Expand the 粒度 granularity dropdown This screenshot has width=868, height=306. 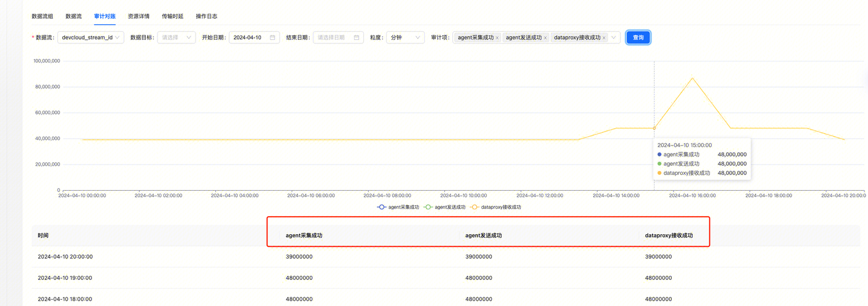click(x=405, y=38)
